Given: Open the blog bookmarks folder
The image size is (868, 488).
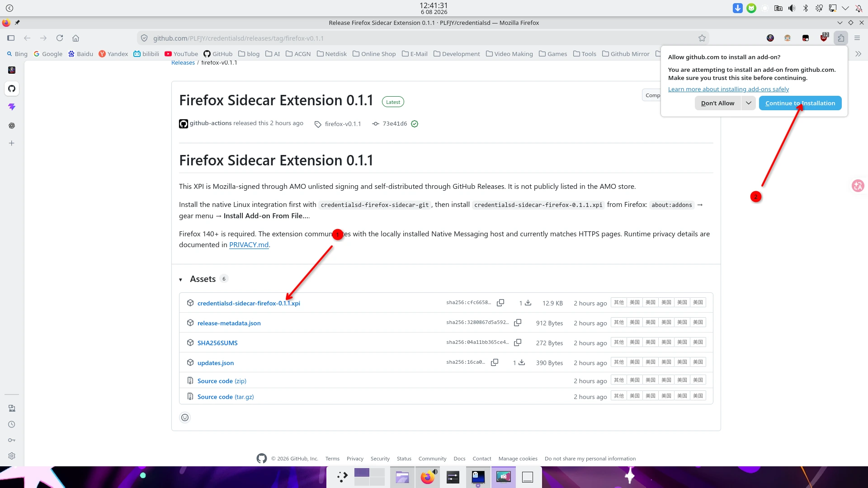Looking at the screenshot, I should tap(249, 54).
